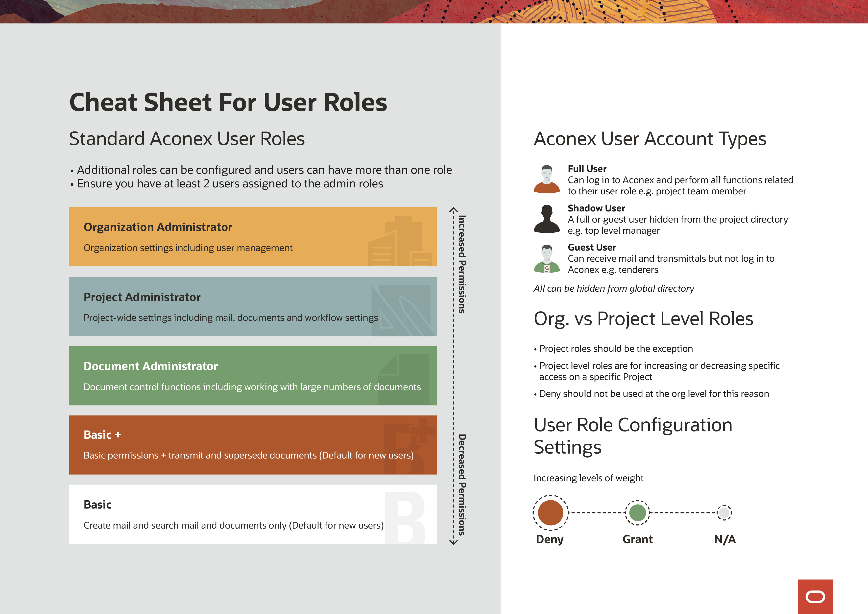The height and width of the screenshot is (614, 868).
Task: Click the Oracle logo in red square
Action: (815, 597)
